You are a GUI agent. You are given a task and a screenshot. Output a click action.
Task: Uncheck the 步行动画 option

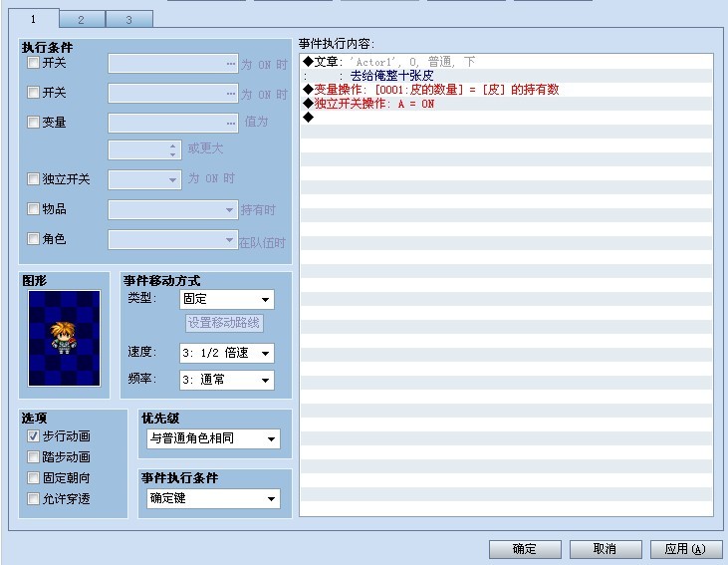coord(33,435)
